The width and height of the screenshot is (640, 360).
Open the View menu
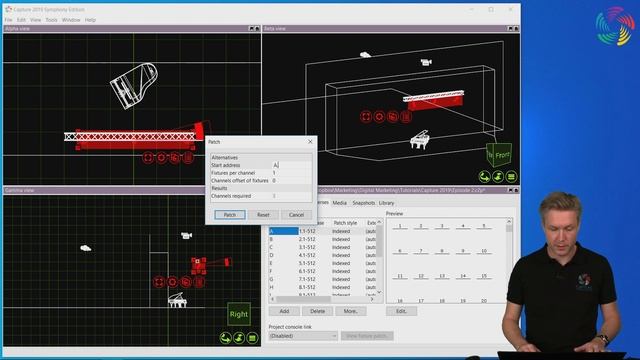click(36, 20)
